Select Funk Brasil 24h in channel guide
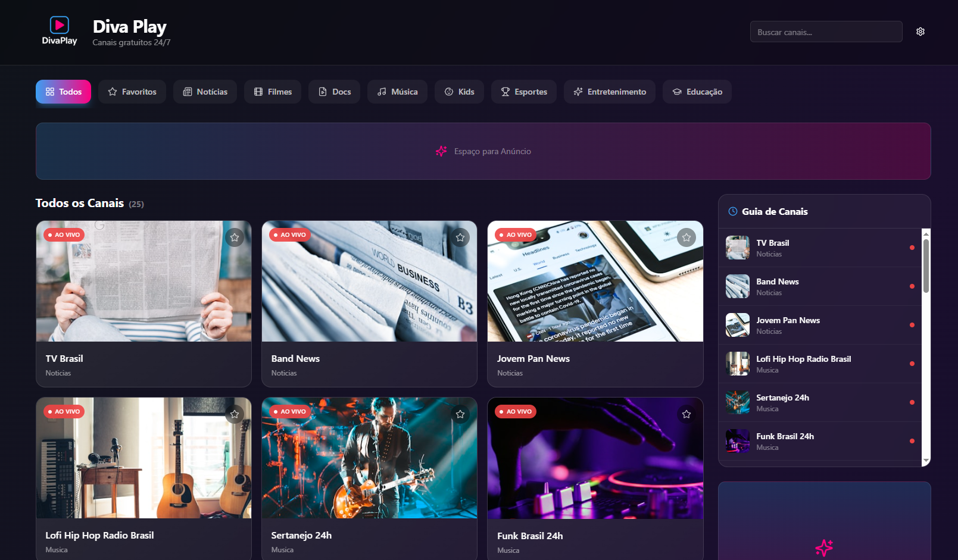 (820, 441)
